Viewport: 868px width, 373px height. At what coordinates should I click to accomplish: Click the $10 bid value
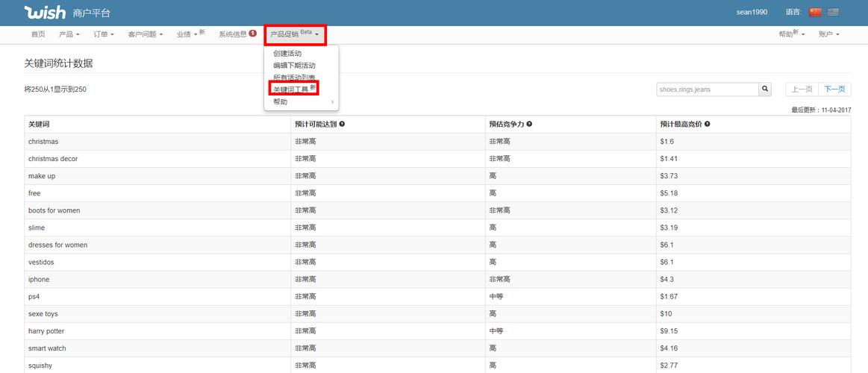coord(666,314)
